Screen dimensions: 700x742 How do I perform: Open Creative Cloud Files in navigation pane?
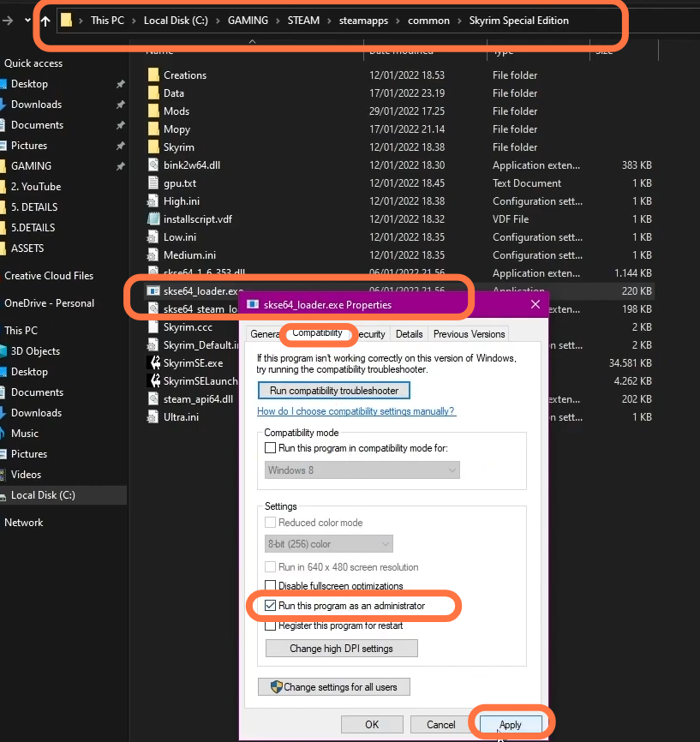point(49,275)
